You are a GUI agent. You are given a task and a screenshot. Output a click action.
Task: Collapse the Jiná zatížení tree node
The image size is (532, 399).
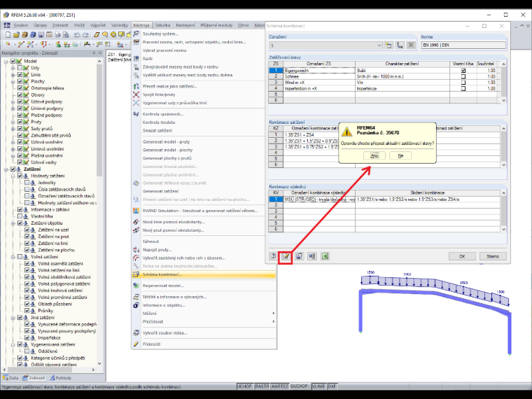13,318
